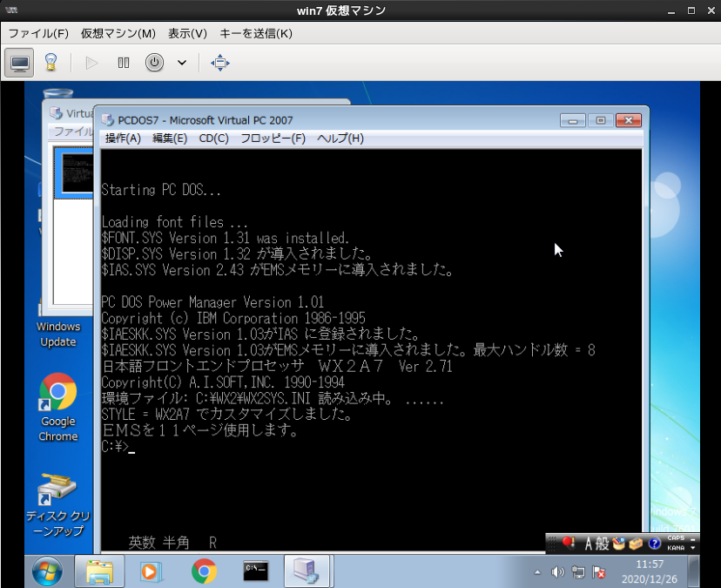
Task: Open IME help question mark icon
Action: click(x=654, y=544)
